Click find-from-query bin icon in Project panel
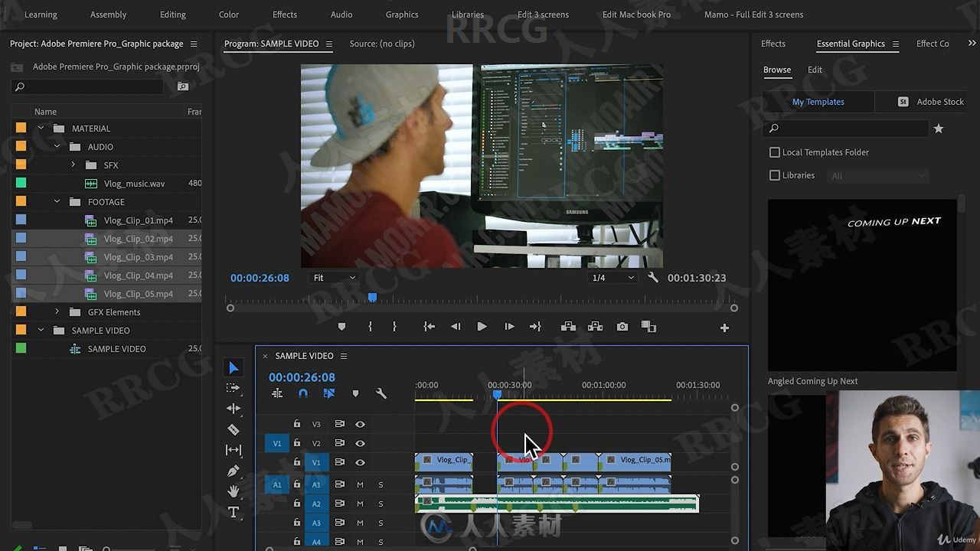This screenshot has height=551, width=980. pos(183,86)
